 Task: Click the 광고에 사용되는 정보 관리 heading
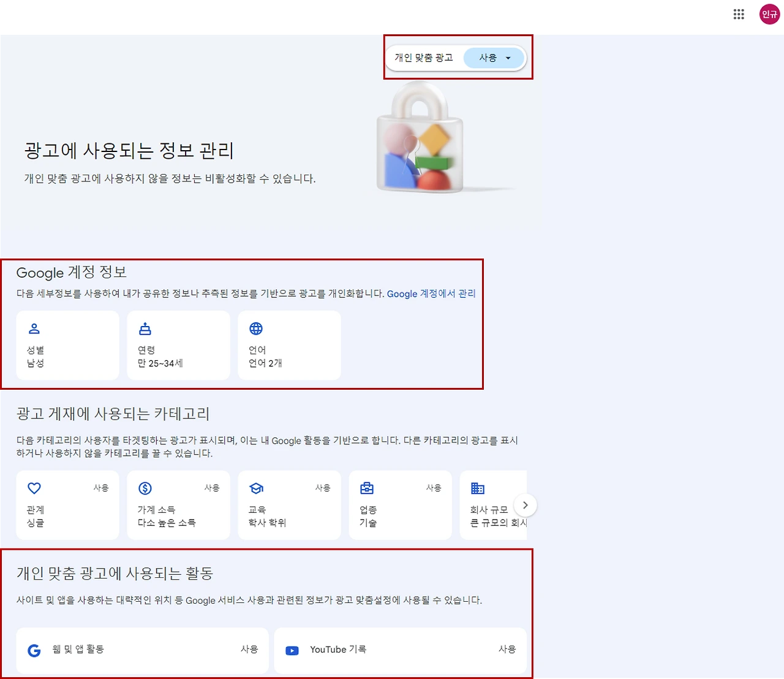[129, 150]
